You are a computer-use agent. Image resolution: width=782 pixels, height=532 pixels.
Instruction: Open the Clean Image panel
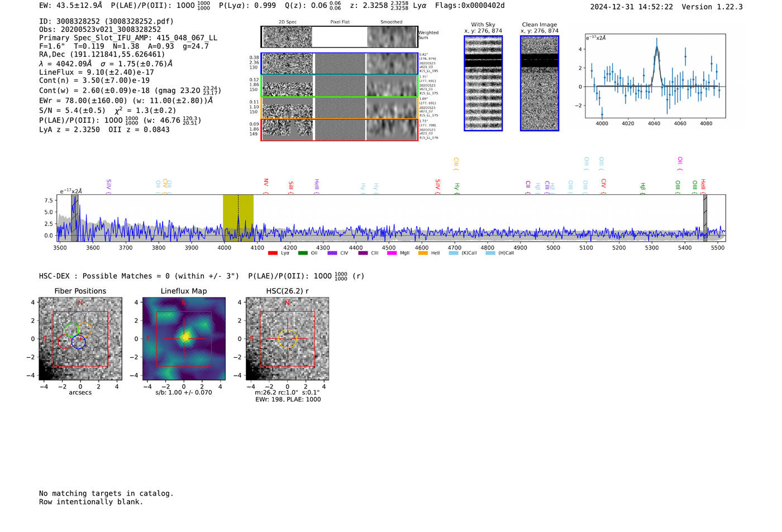[540, 83]
